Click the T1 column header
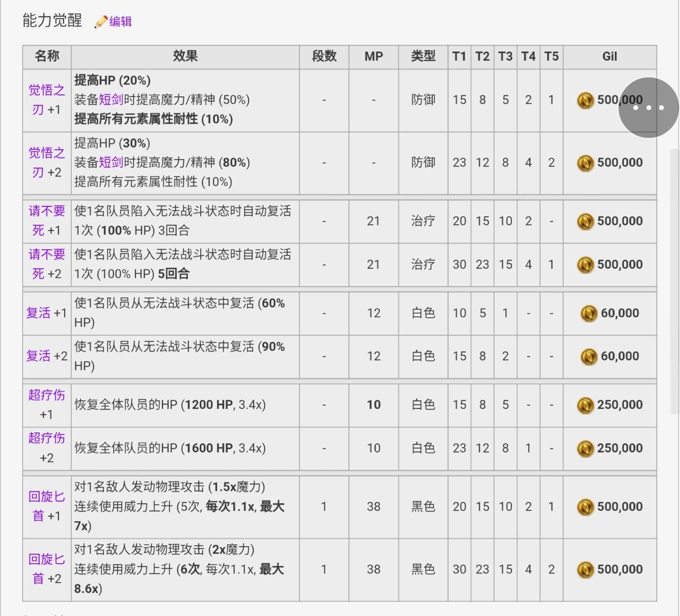The image size is (680, 616). [x=459, y=57]
